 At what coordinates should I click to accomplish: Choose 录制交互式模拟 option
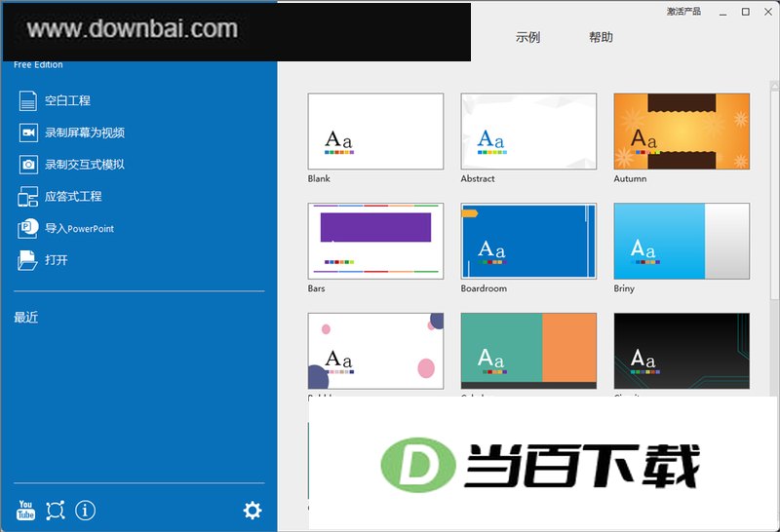(85, 165)
